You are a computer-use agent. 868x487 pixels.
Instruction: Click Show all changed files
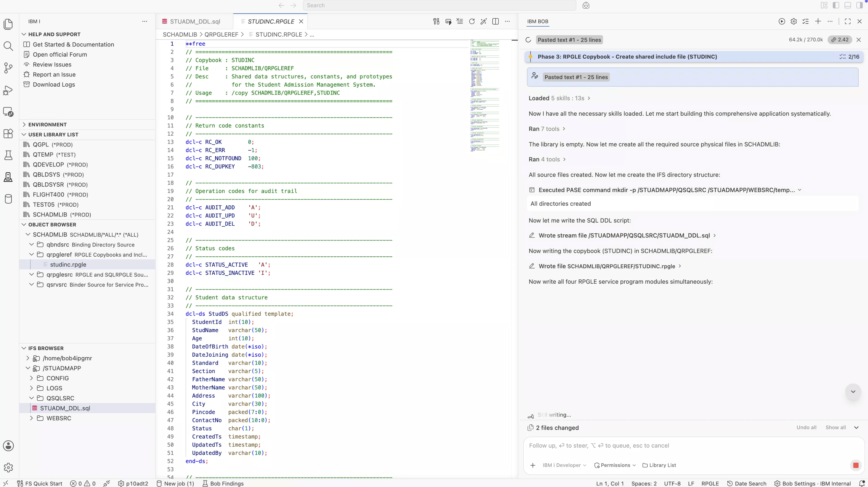pyautogui.click(x=835, y=428)
